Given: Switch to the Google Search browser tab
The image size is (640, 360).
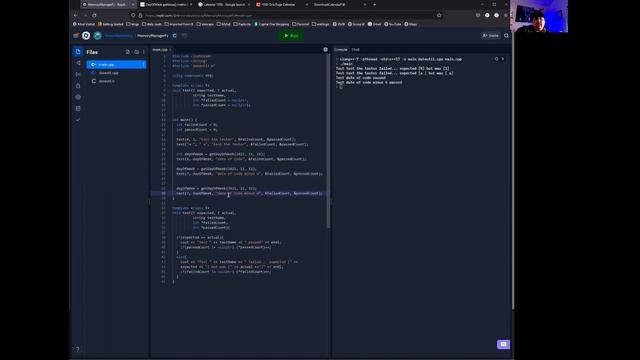Looking at the screenshot, I should (x=223, y=4).
